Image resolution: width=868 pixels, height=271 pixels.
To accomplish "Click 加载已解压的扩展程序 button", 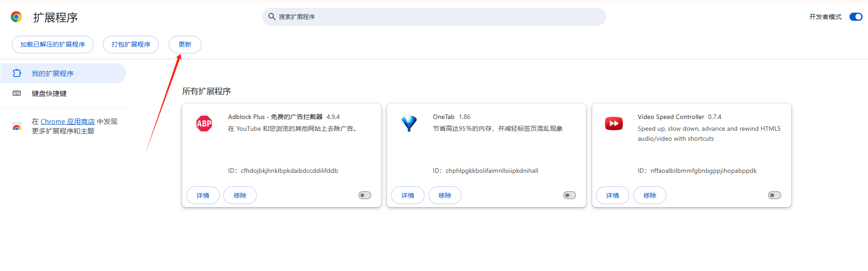I will tap(52, 44).
